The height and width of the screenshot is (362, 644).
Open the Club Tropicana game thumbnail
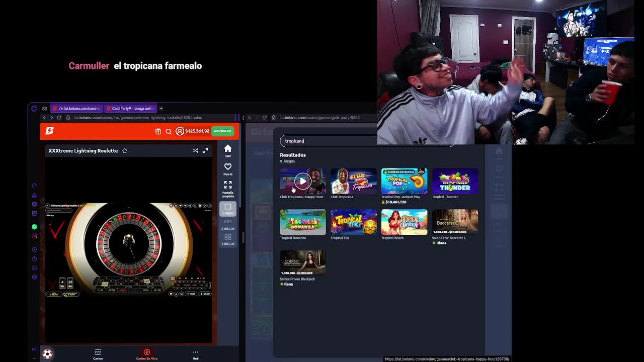(x=353, y=181)
